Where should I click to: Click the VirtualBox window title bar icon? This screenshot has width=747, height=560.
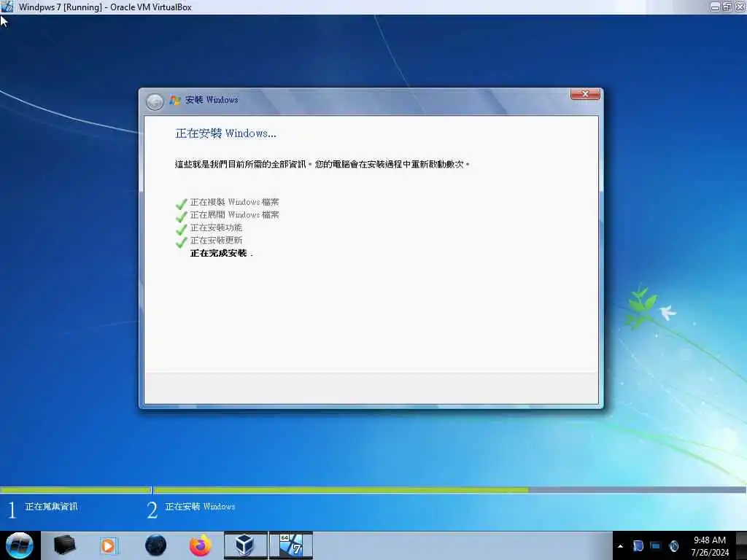tap(7, 7)
